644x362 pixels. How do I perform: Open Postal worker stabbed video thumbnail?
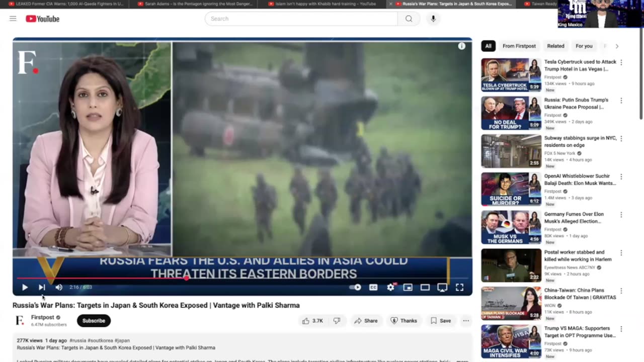tap(511, 265)
